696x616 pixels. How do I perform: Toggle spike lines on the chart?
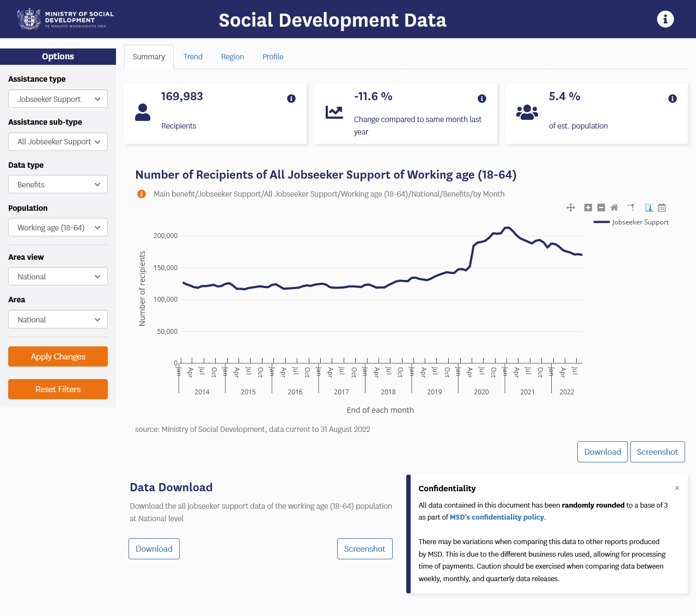tap(631, 208)
